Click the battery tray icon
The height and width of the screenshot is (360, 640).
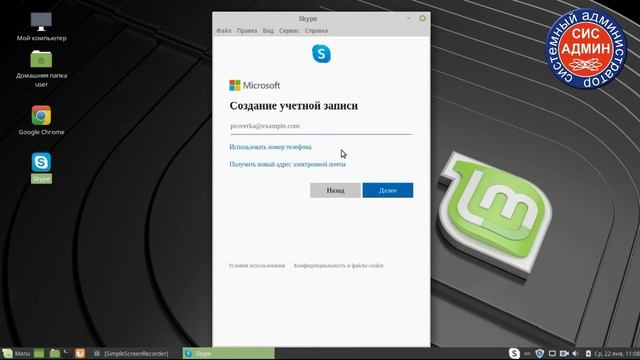[x=588, y=353]
